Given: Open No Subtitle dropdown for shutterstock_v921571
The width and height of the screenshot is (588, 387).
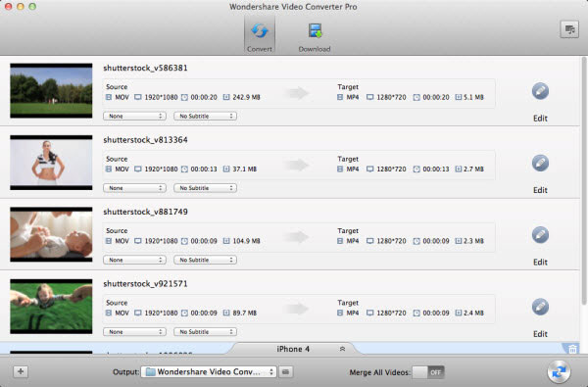Looking at the screenshot, I should click(205, 332).
